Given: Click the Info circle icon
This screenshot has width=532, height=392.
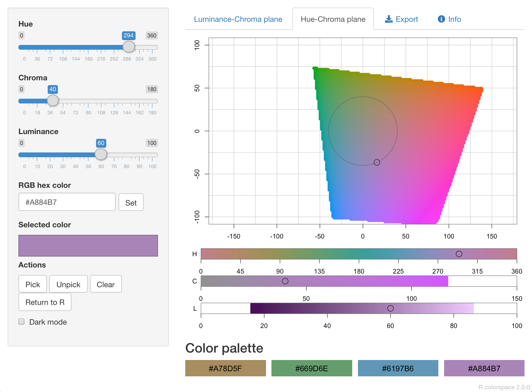Looking at the screenshot, I should pos(441,19).
